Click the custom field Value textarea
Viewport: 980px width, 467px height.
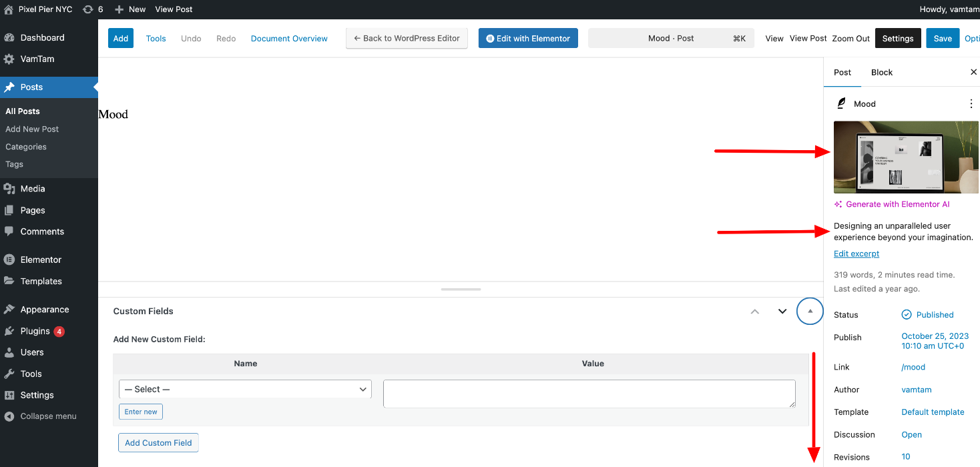coord(589,394)
